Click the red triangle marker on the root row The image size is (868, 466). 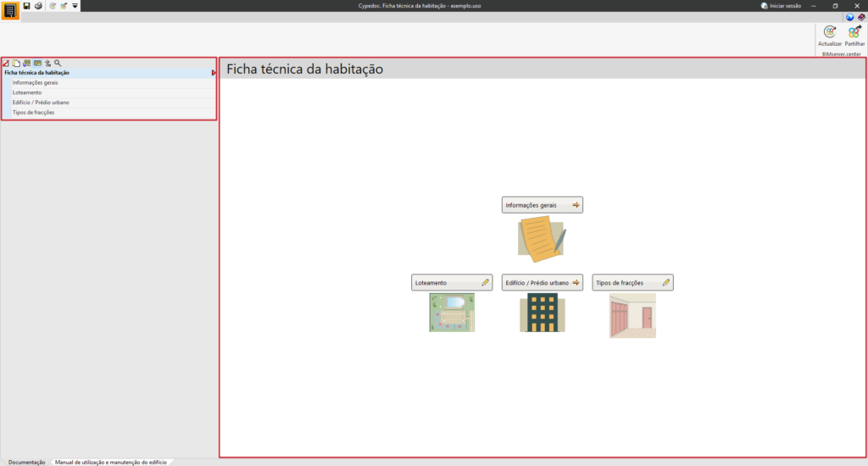214,73
